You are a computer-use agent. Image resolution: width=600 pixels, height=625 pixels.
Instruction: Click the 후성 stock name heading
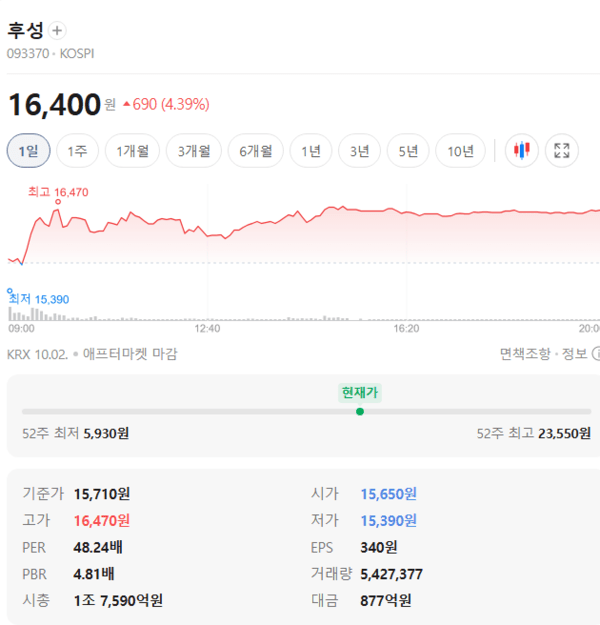pyautogui.click(x=26, y=30)
